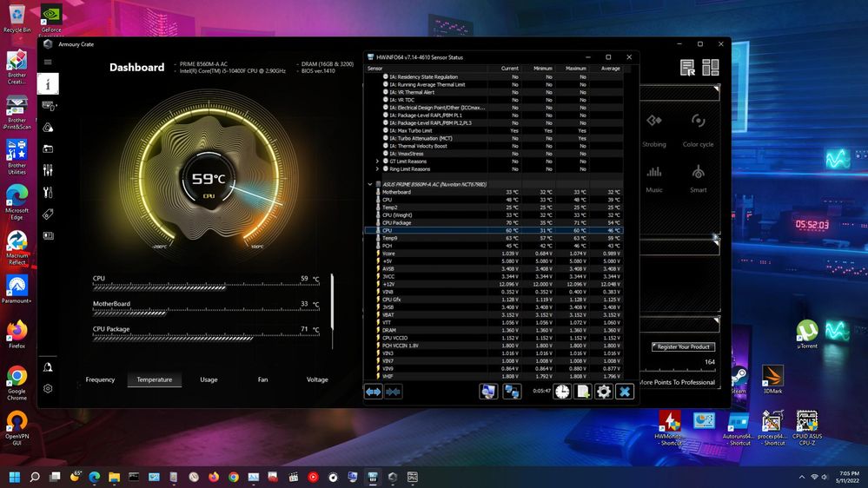The height and width of the screenshot is (488, 868).
Task: Open the tag deals icon in sidebar
Action: pos(48,214)
